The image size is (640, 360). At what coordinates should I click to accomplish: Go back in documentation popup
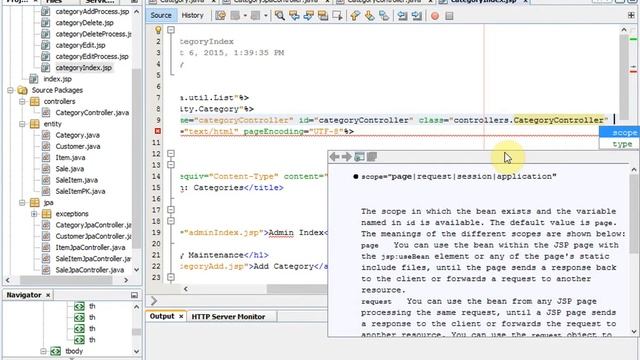tap(334, 157)
